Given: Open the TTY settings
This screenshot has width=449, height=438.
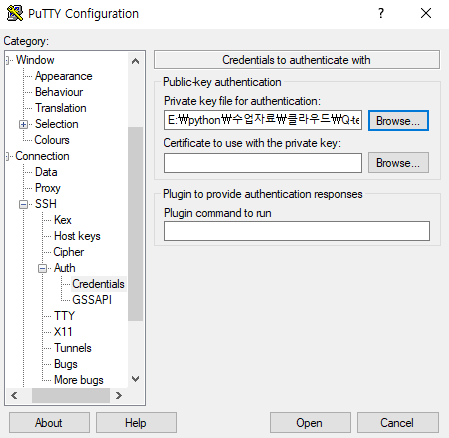Looking at the screenshot, I should [x=64, y=316].
